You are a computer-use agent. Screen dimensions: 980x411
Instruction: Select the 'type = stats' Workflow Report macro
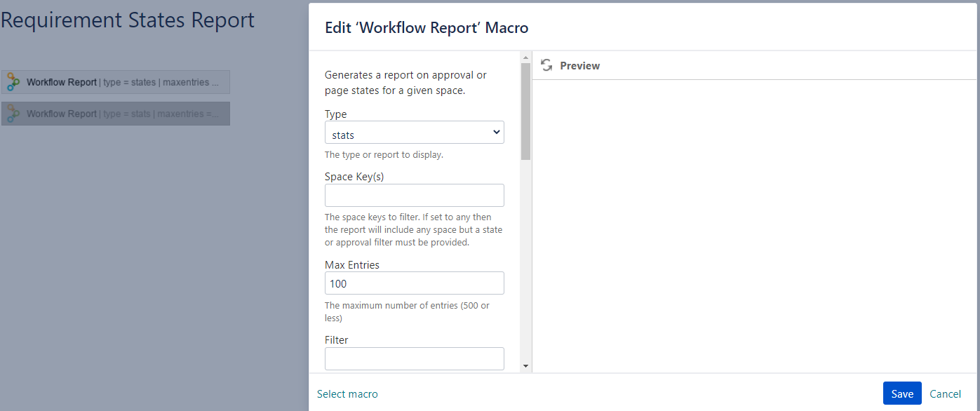coord(116,114)
